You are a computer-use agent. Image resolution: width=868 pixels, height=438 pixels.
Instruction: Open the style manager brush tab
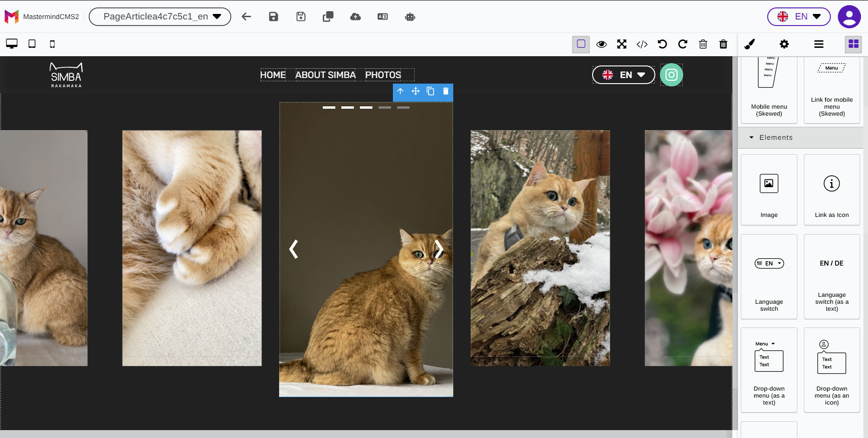coord(750,44)
